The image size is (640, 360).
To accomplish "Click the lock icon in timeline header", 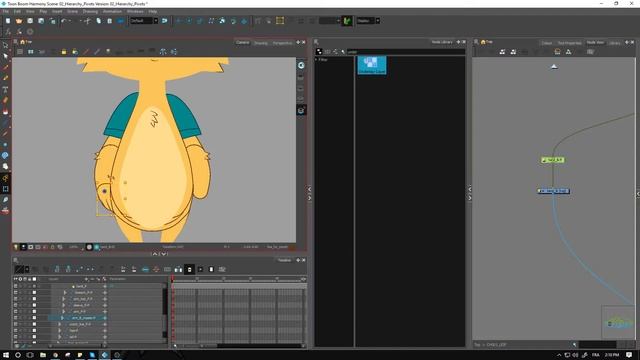I will pyautogui.click(x=29, y=279).
